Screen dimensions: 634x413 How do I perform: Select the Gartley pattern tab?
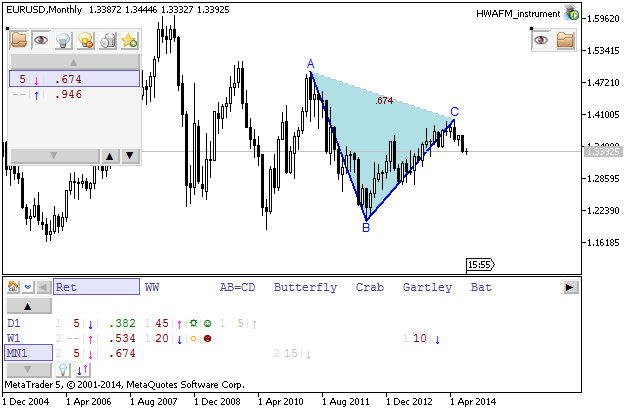(x=427, y=287)
